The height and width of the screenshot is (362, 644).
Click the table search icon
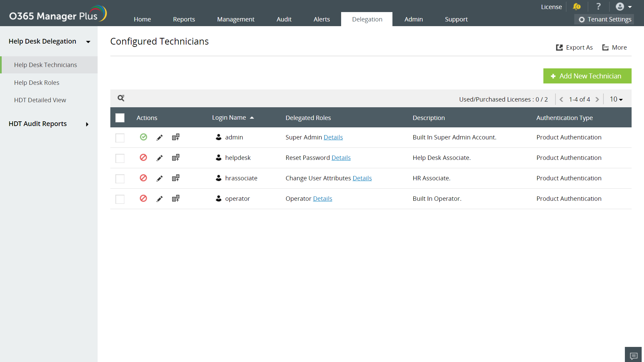(121, 98)
